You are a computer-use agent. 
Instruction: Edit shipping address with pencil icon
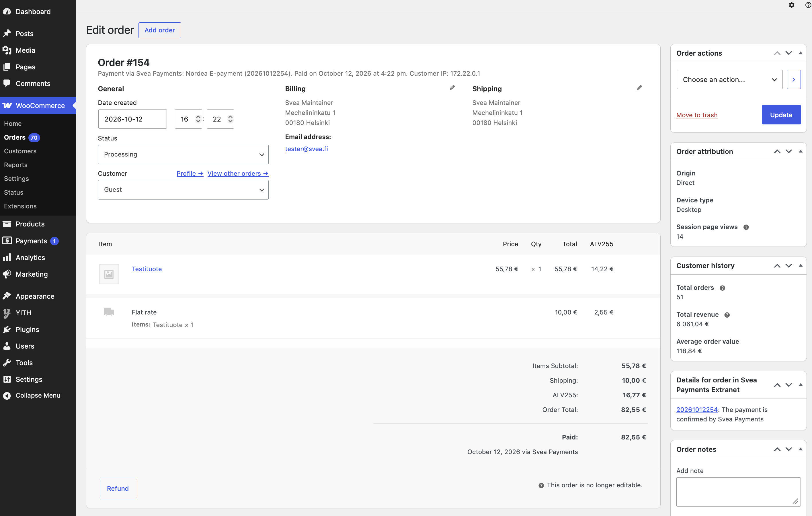(x=639, y=88)
